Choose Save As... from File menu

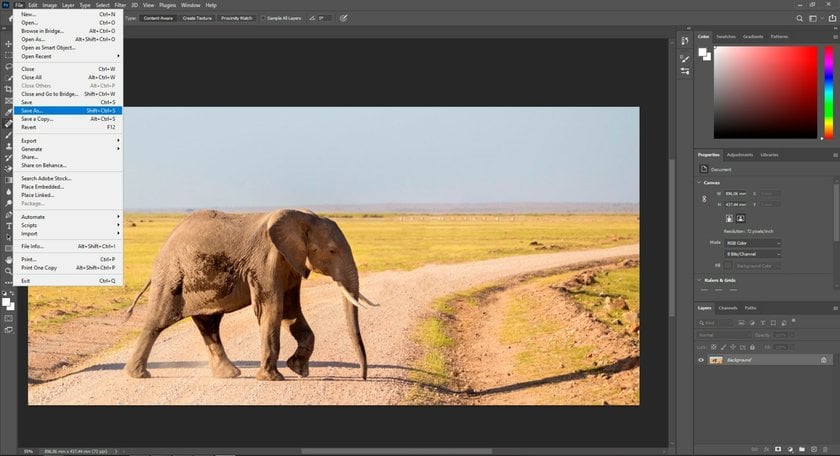(68, 111)
